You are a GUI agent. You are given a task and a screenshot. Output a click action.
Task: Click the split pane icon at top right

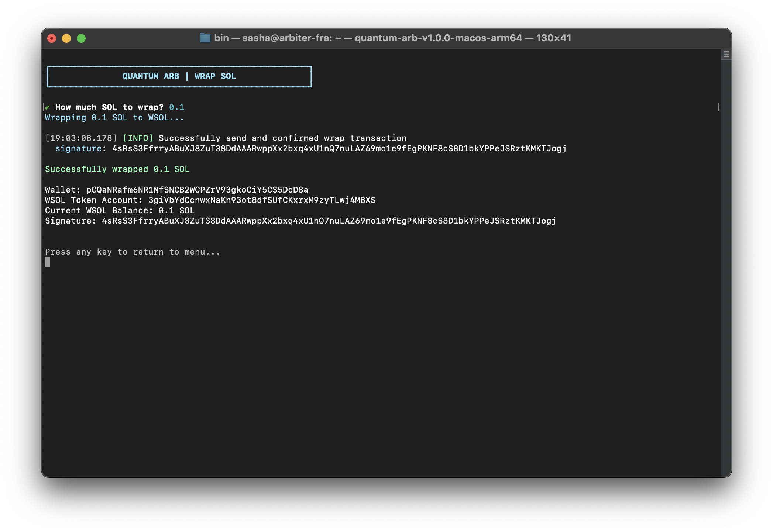coord(726,54)
